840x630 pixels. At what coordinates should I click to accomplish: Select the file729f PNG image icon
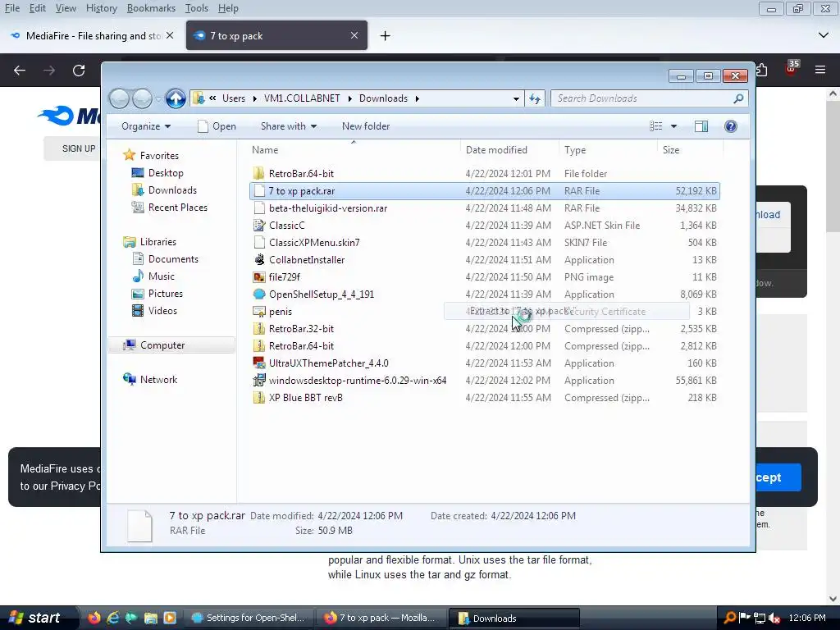(258, 277)
